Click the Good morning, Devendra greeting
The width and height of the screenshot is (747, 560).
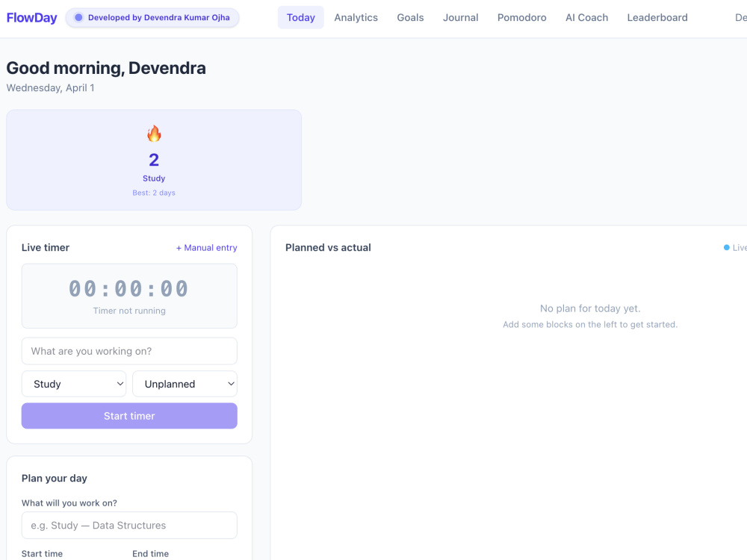[x=106, y=68]
